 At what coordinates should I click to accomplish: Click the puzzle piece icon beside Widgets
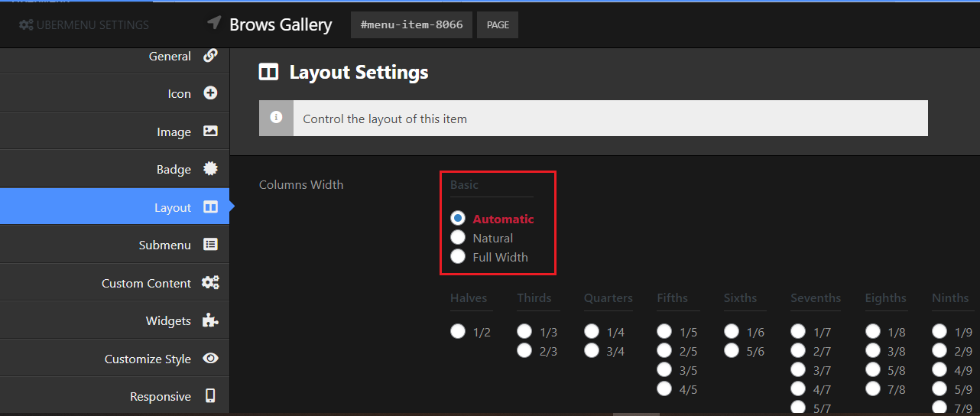point(210,320)
